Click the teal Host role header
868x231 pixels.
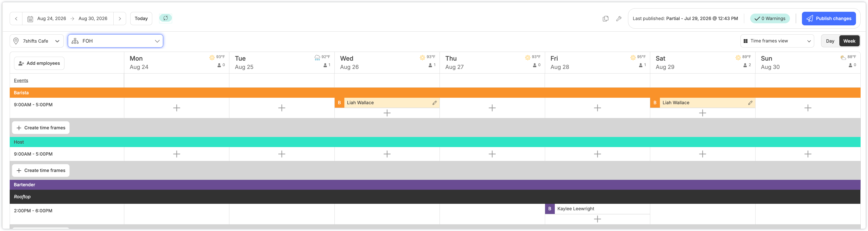pos(435,142)
